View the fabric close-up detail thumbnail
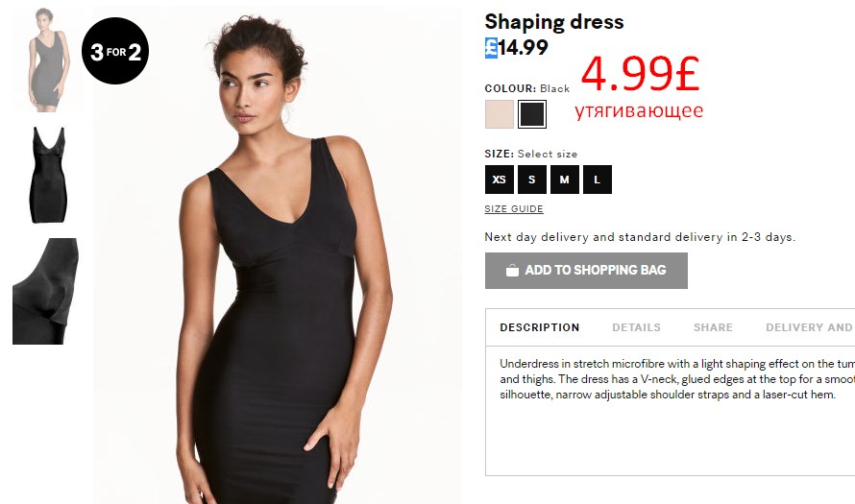Screen dimensions: 855x504 point(45,291)
